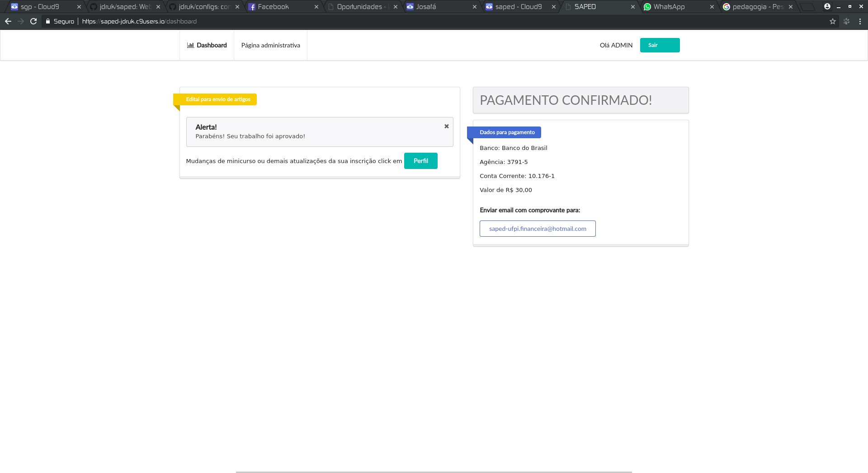Viewport: 868px width, 473px height.
Task: Click the text Valor de R$ 30,00
Action: point(506,190)
